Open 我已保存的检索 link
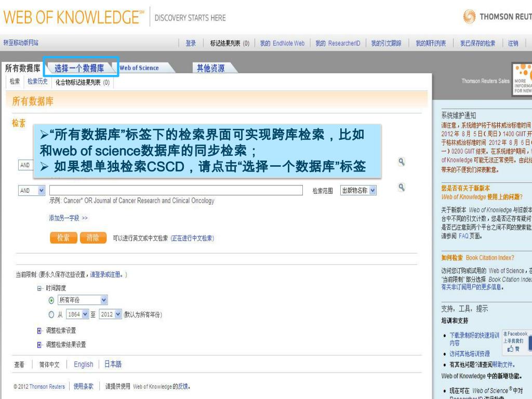The image size is (532, 399). click(x=478, y=43)
